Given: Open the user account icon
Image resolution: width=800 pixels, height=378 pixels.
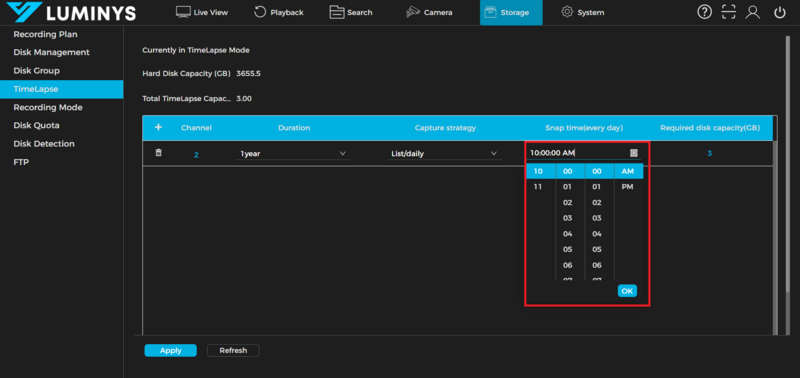Looking at the screenshot, I should click(753, 12).
